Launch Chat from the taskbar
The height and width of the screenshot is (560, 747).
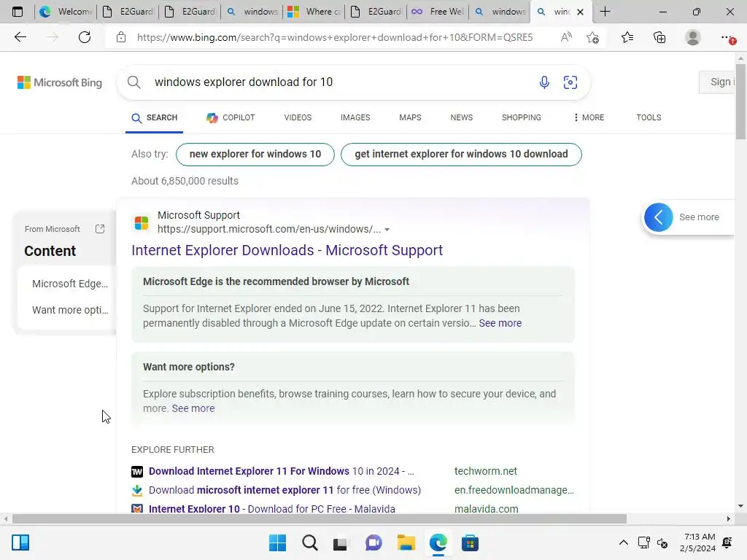(x=373, y=542)
